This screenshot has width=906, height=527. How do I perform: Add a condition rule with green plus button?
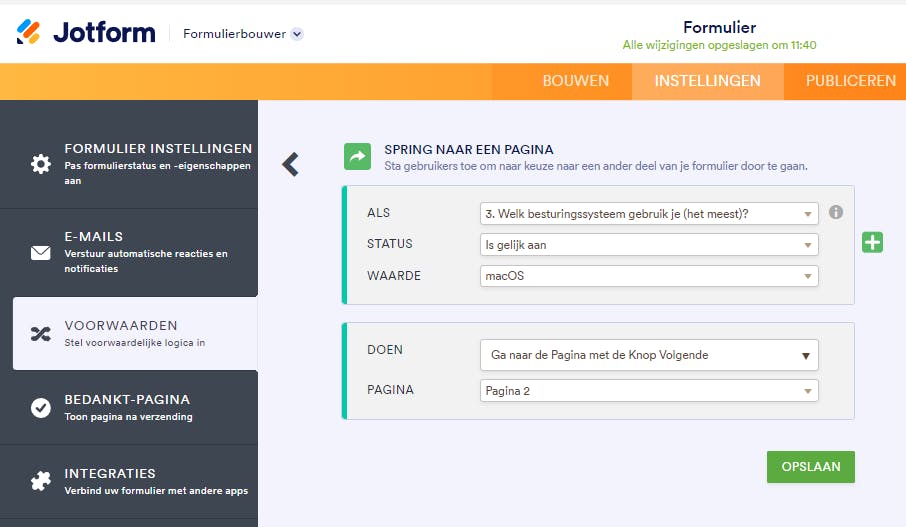[x=872, y=242]
